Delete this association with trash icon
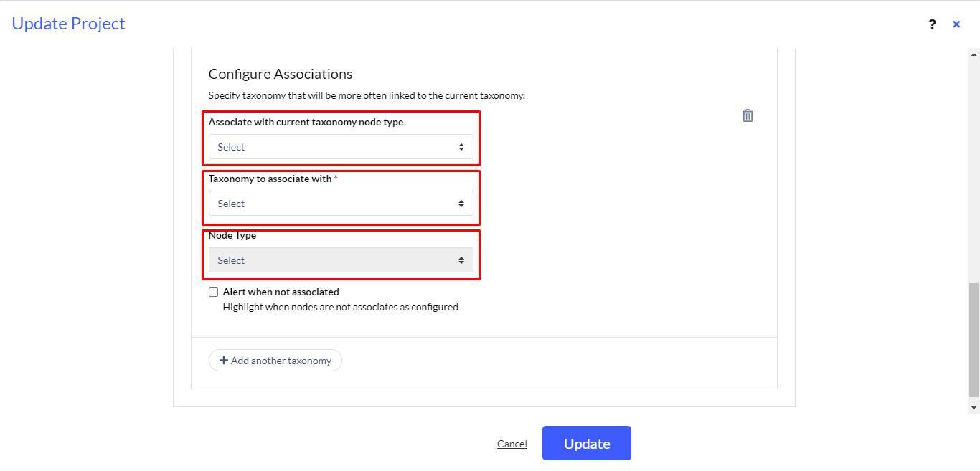Viewport: 980px width, 471px height. pyautogui.click(x=748, y=115)
